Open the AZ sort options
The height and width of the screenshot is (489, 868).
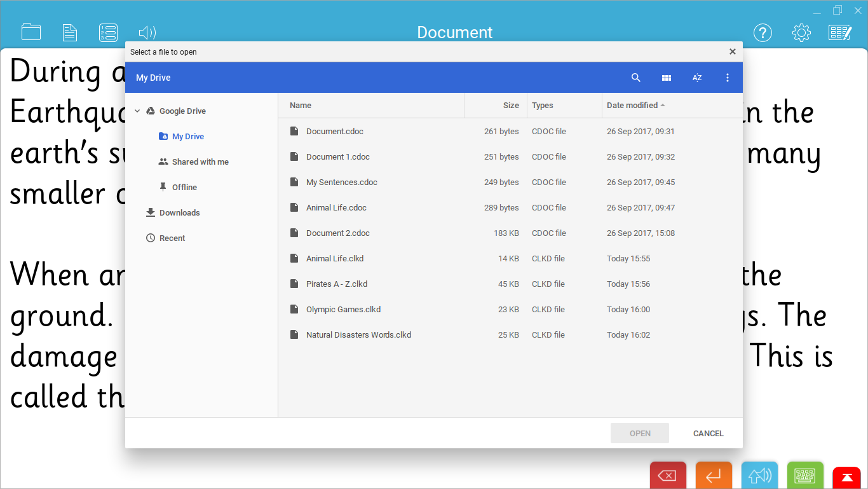[696, 78]
